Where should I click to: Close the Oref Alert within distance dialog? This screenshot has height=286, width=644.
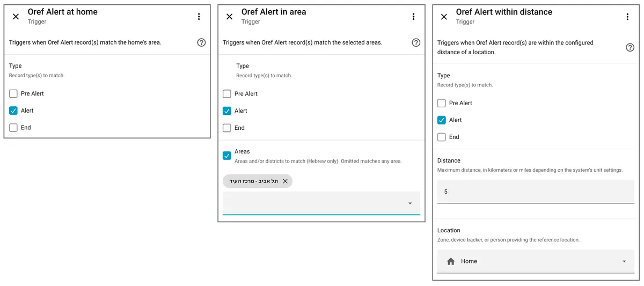click(x=444, y=17)
